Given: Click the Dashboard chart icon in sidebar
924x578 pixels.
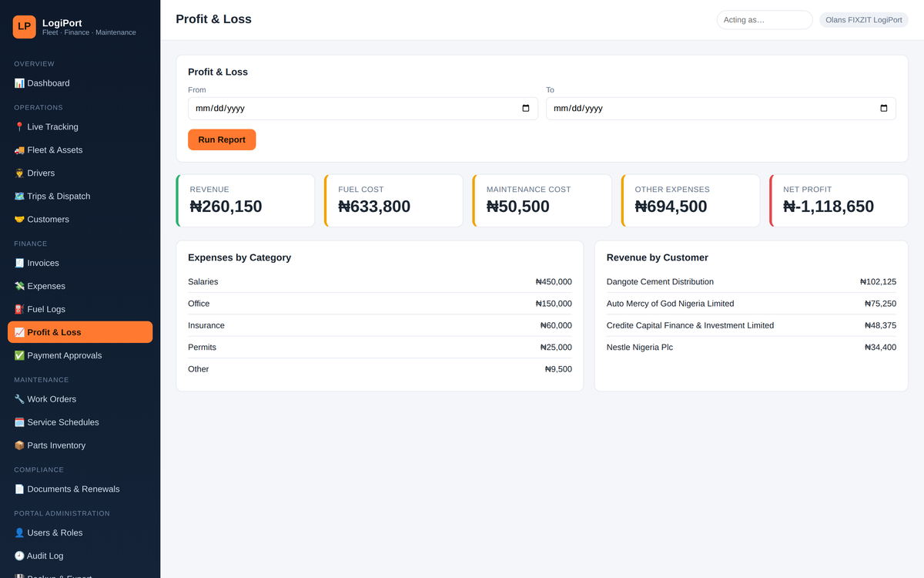Looking at the screenshot, I should pos(19,83).
